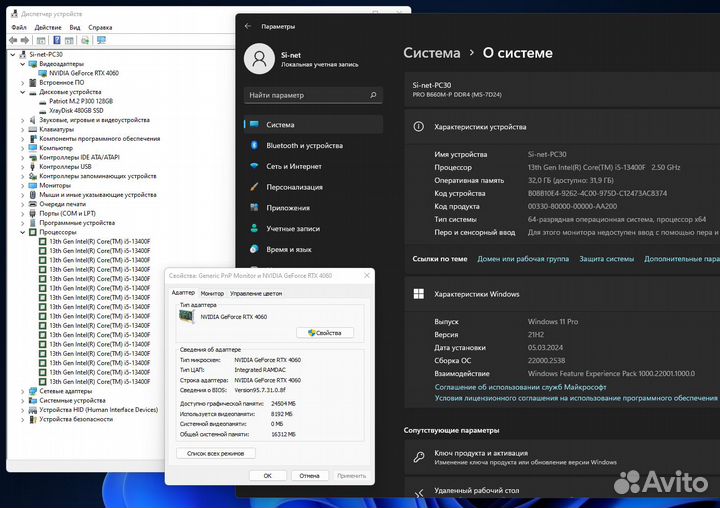Click the Windows 11 Pro edition value

(x=553, y=322)
